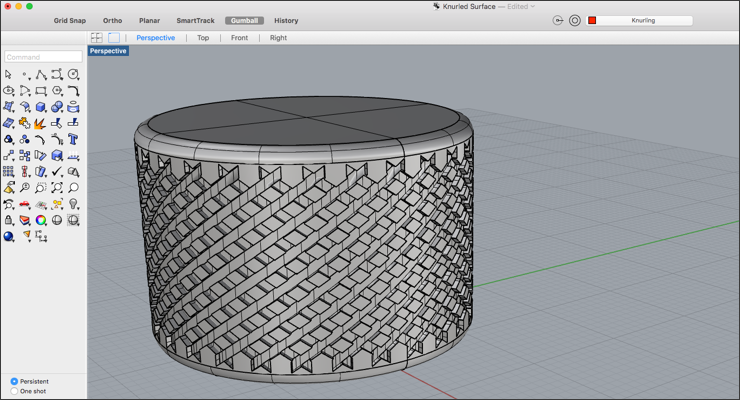Select the Polyline tool
Image resolution: width=740 pixels, height=400 pixels.
tap(41, 75)
